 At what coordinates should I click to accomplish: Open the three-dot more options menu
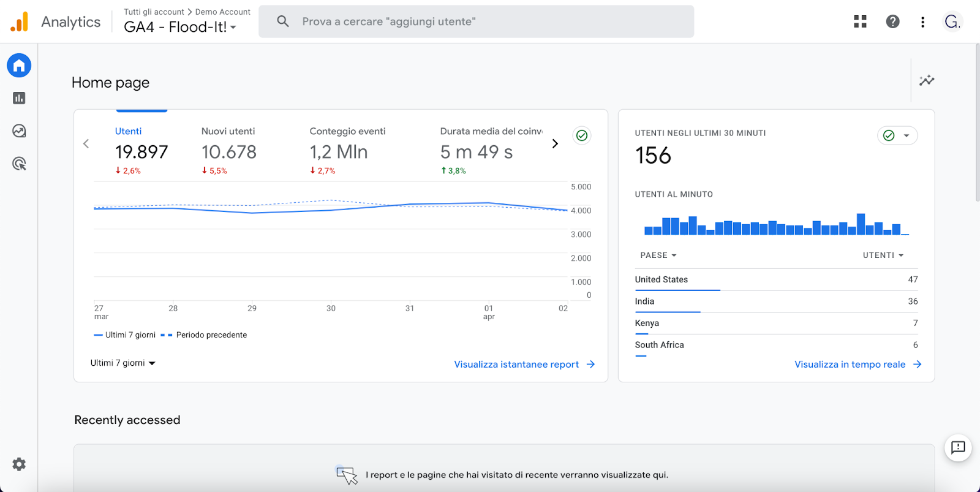tap(922, 22)
